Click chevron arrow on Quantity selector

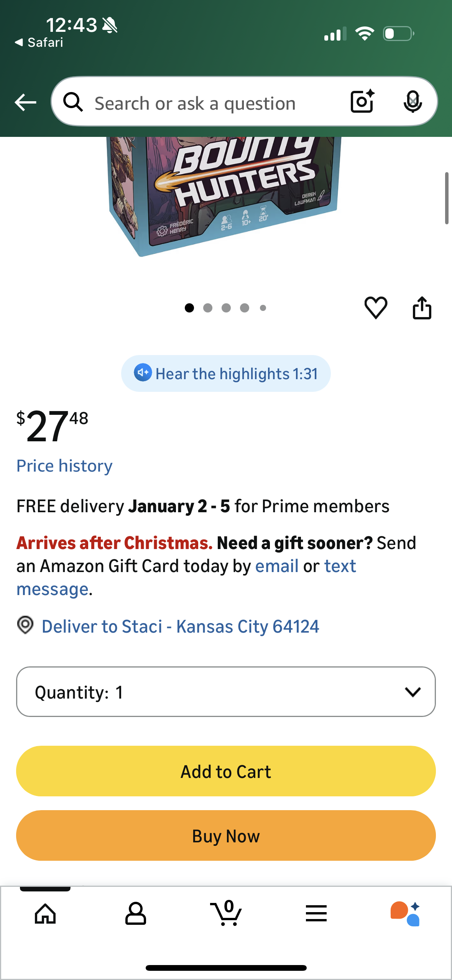point(413,692)
